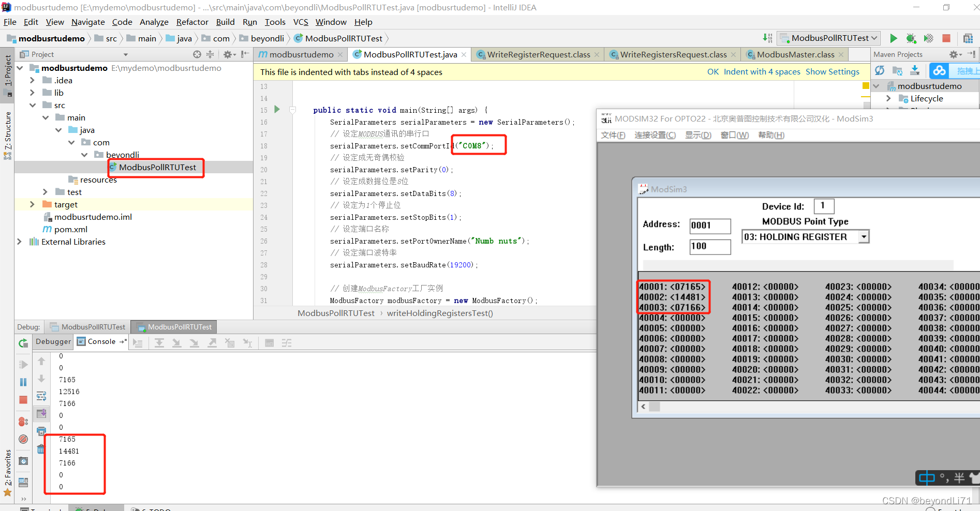Viewport: 980px width, 511px height.
Task: Expand External Libraries node
Action: point(19,242)
